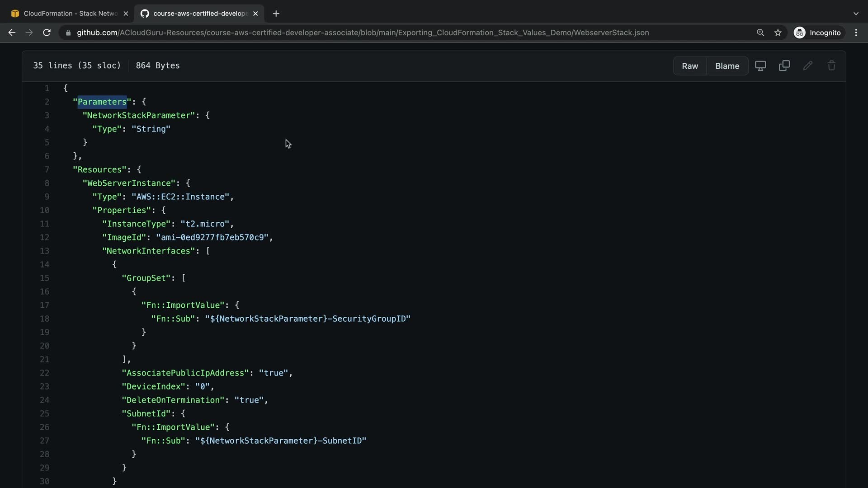Click the github.com address bar URL
Image resolution: width=868 pixels, height=488 pixels.
(x=363, y=33)
